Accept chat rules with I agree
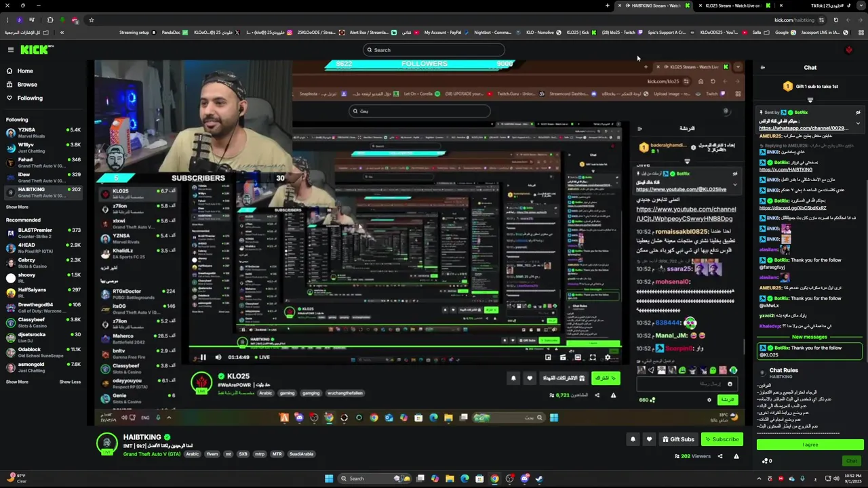The width and height of the screenshot is (868, 488). click(810, 445)
